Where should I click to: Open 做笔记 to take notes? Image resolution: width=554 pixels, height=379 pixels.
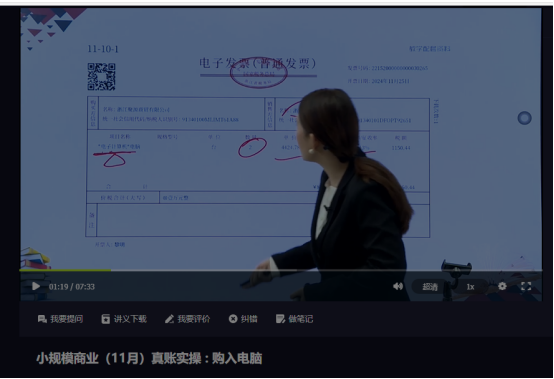294,319
